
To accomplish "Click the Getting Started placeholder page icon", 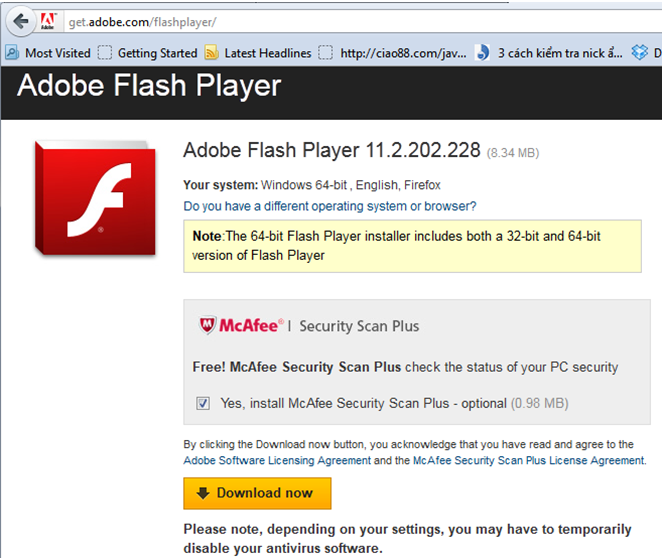I will (105, 53).
